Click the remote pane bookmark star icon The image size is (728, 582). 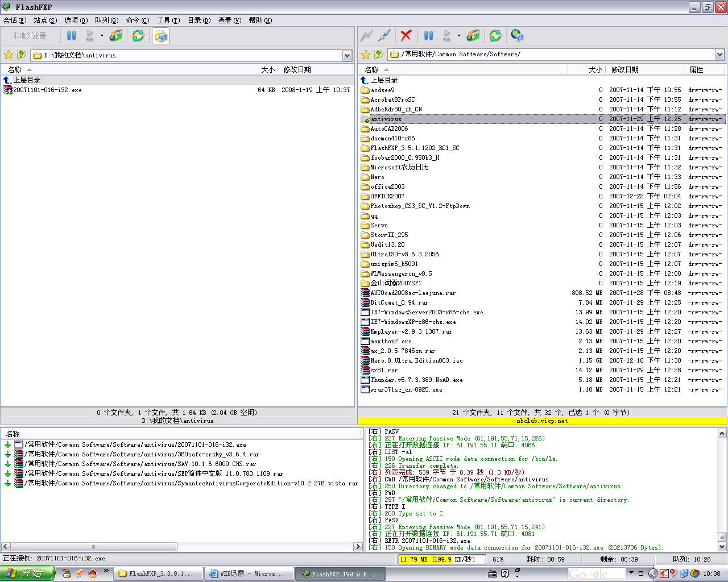[366, 55]
